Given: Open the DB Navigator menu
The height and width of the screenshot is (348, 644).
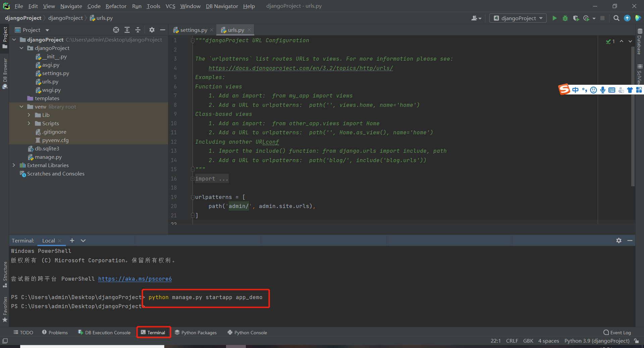Looking at the screenshot, I should pyautogui.click(x=222, y=6).
